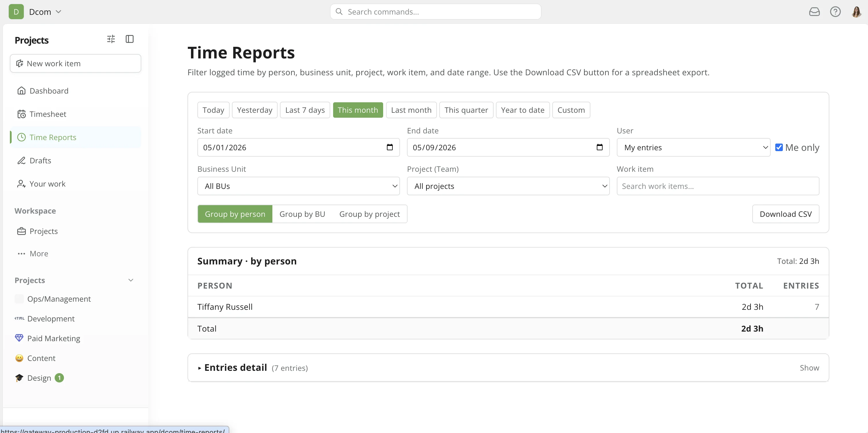The width and height of the screenshot is (868, 433).
Task: Click the Download CSV button
Action: [786, 214]
